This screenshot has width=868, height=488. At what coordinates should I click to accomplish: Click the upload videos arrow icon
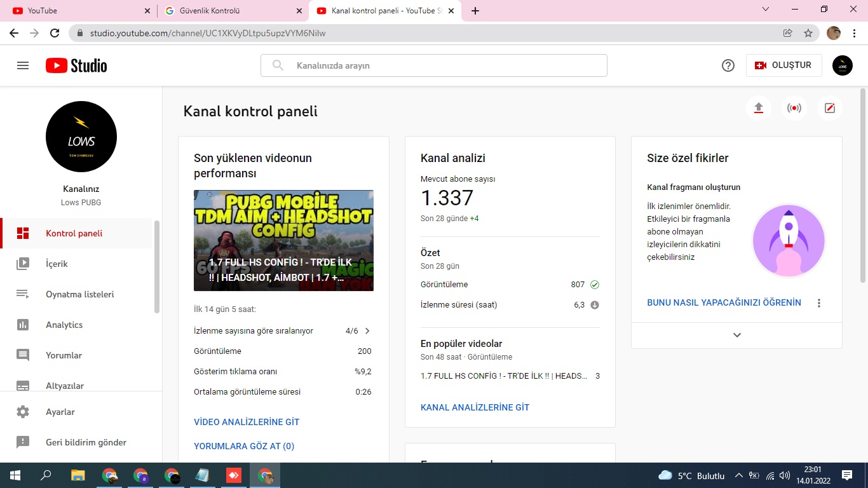click(758, 108)
